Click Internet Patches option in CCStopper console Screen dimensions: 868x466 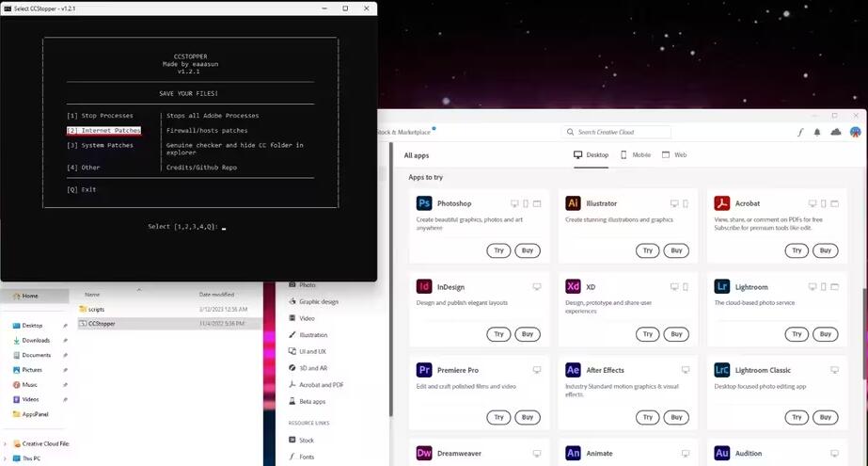coord(104,130)
